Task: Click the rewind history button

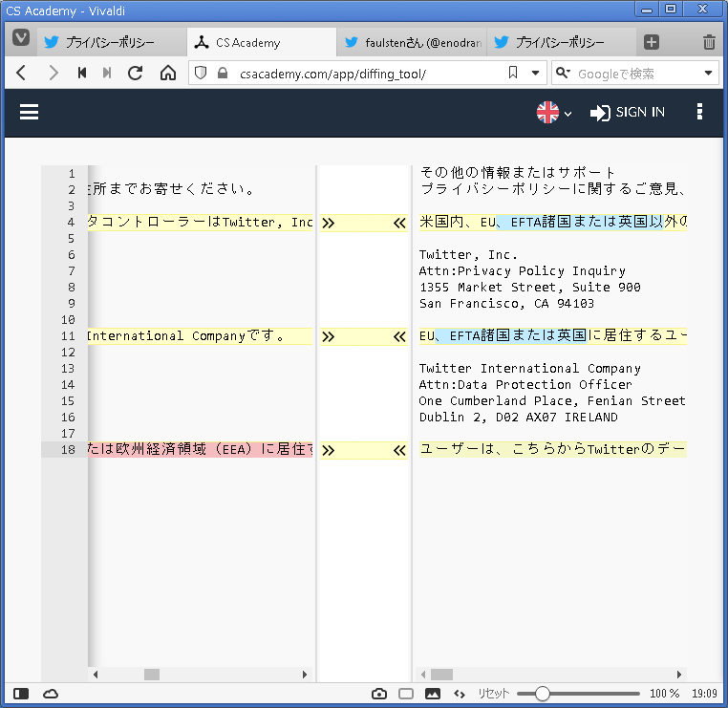Action: point(82,73)
